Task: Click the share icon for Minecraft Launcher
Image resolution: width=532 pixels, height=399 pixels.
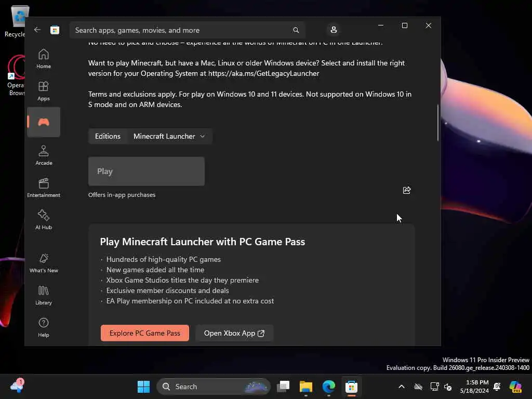Action: point(406,190)
